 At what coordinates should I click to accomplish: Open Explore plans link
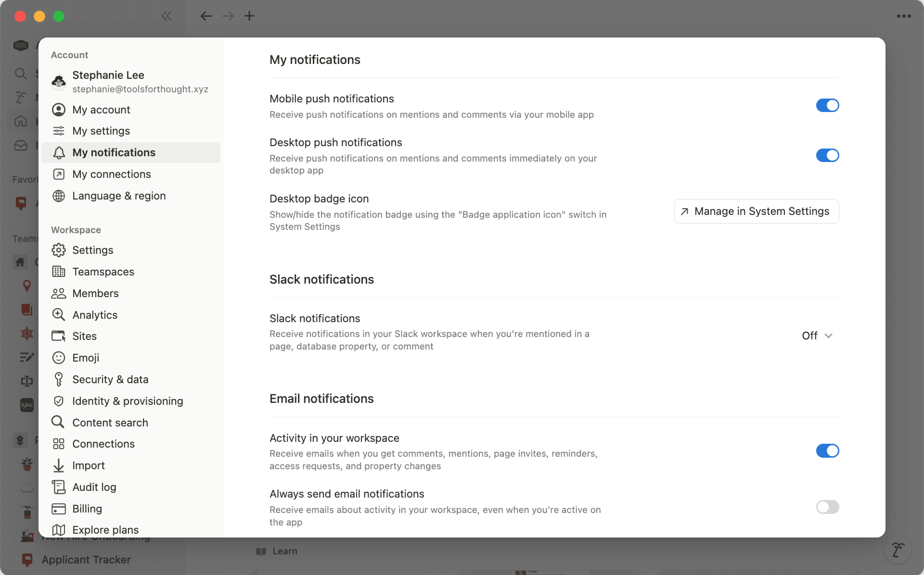click(x=105, y=529)
